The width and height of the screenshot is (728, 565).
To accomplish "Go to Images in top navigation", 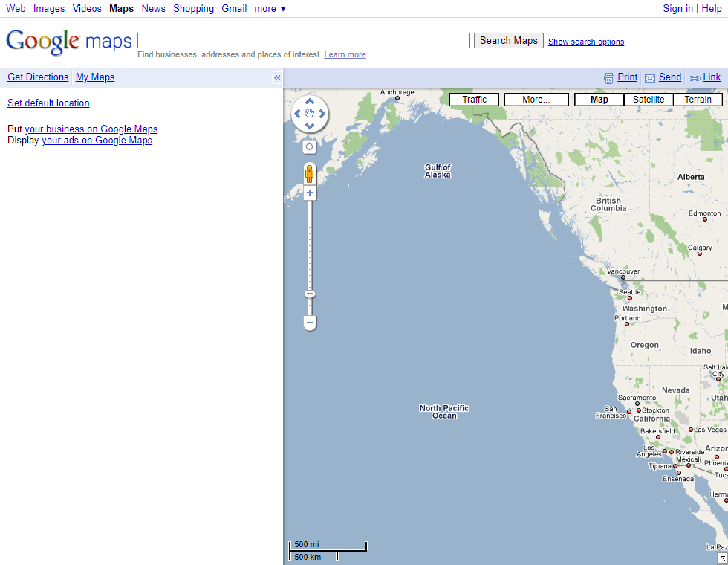I will (x=49, y=9).
